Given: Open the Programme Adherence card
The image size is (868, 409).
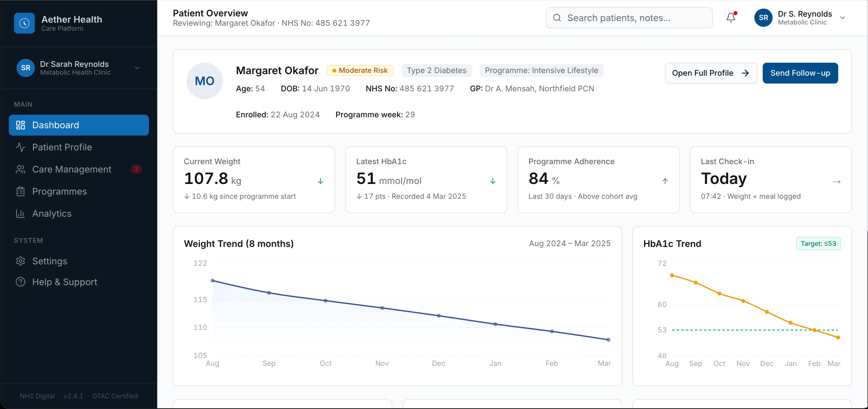Looking at the screenshot, I should coord(598,180).
